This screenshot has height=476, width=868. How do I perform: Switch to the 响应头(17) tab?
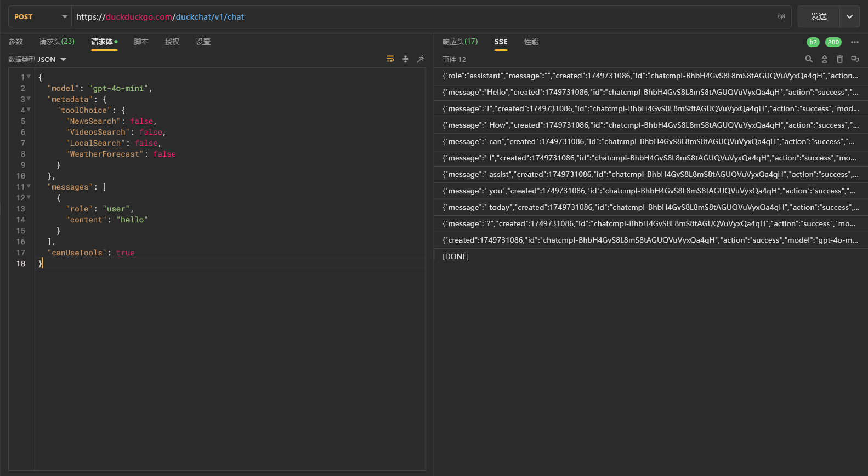(x=460, y=42)
